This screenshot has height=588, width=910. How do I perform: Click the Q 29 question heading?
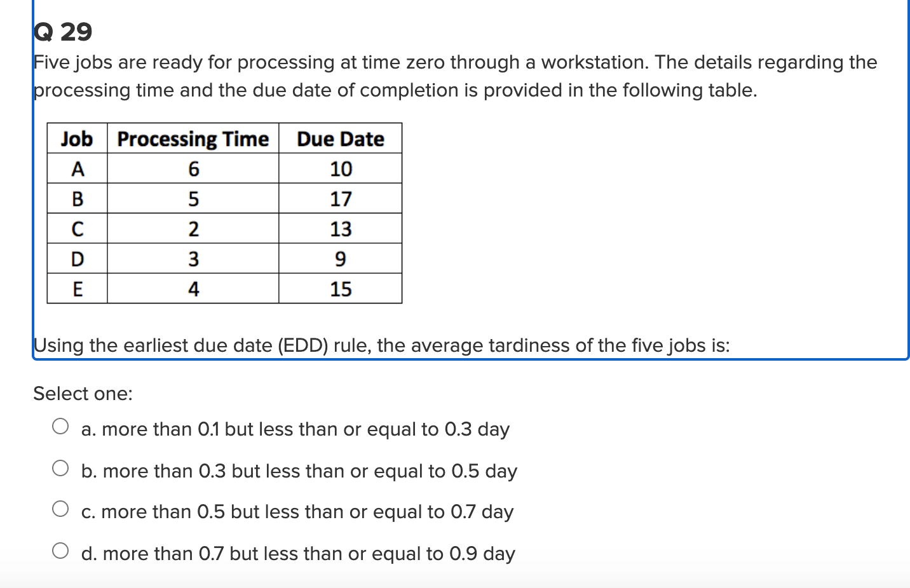[62, 32]
